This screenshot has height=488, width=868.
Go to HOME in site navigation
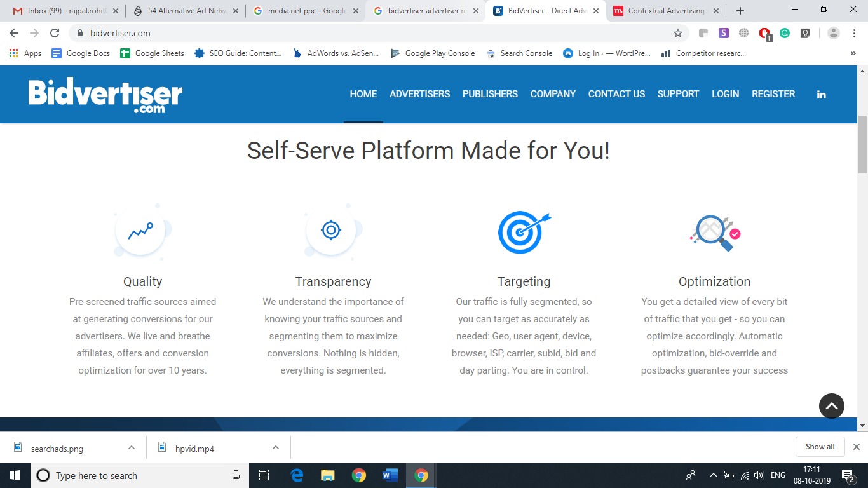363,94
